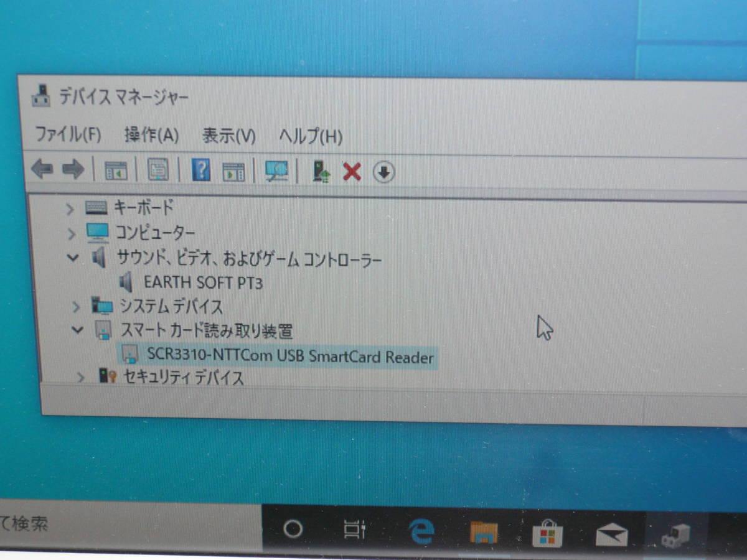Open Cortana circle on the taskbar

293,529
